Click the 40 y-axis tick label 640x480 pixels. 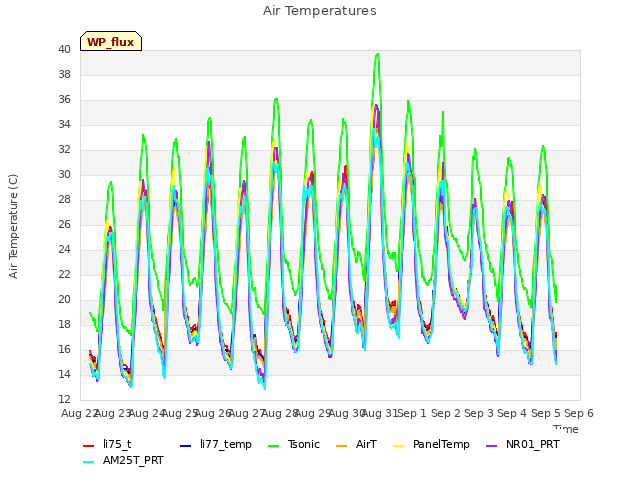(64, 50)
